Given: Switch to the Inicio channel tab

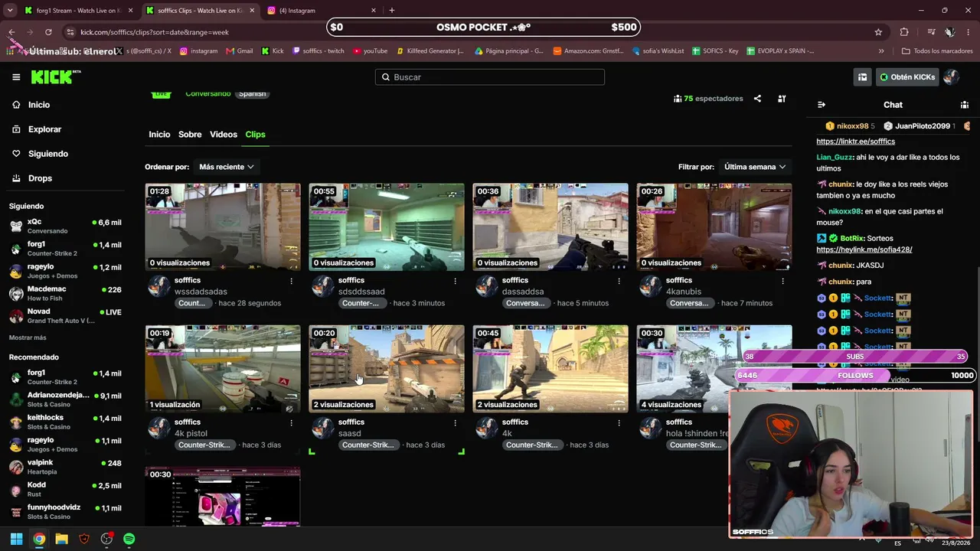Looking at the screenshot, I should coord(159,135).
